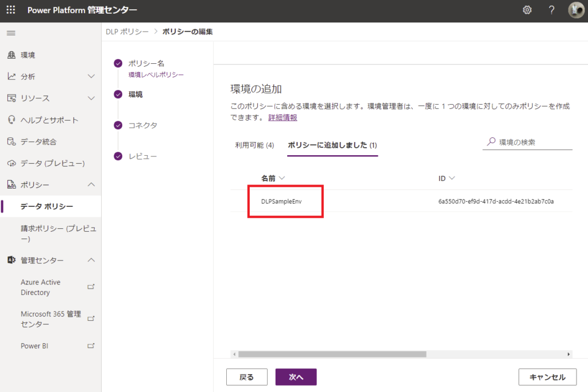Open the app launcher waffle icon
The image size is (588, 392).
[11, 10]
